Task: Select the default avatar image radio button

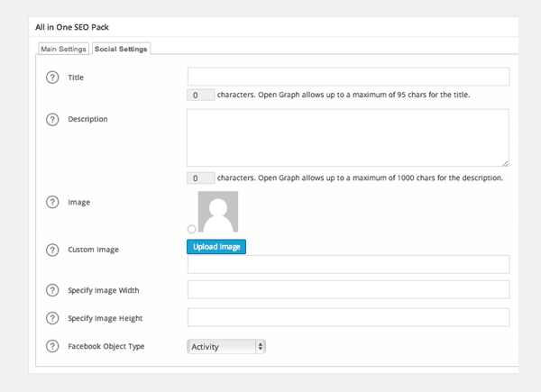Action: pyautogui.click(x=191, y=229)
